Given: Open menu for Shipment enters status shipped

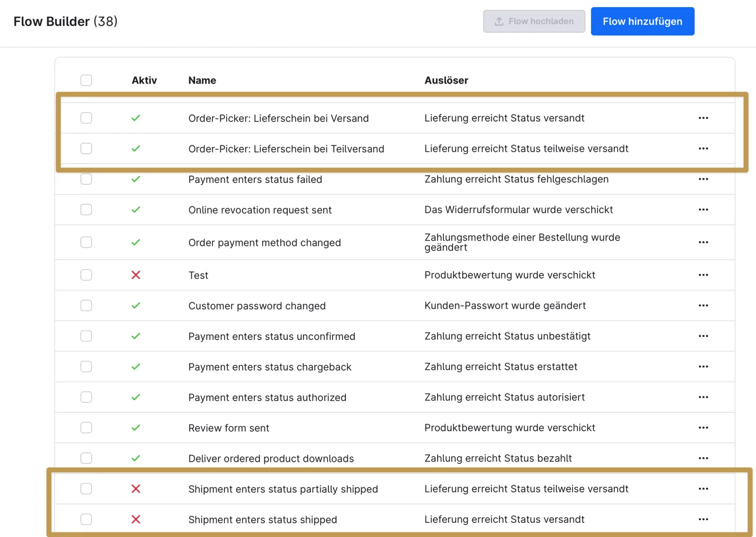Looking at the screenshot, I should pos(703,520).
